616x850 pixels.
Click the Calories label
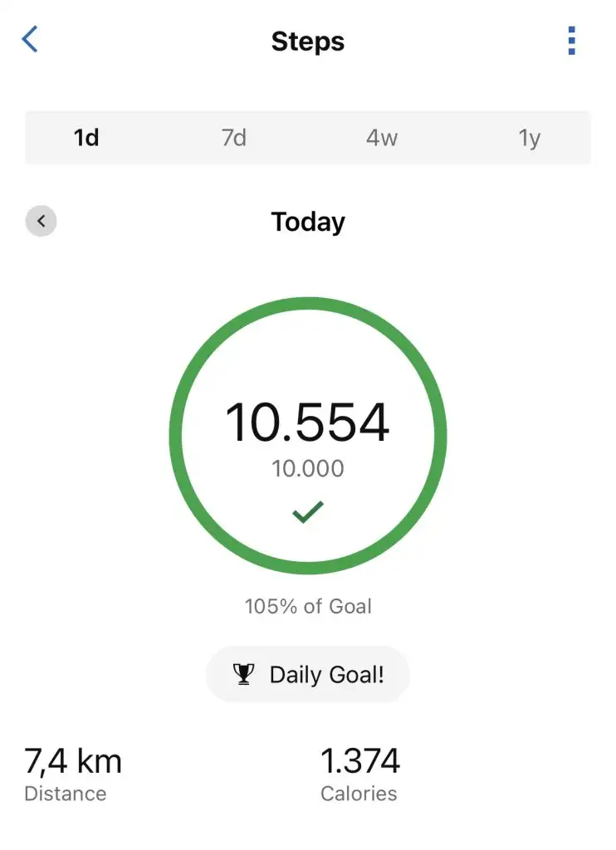pos(359,794)
